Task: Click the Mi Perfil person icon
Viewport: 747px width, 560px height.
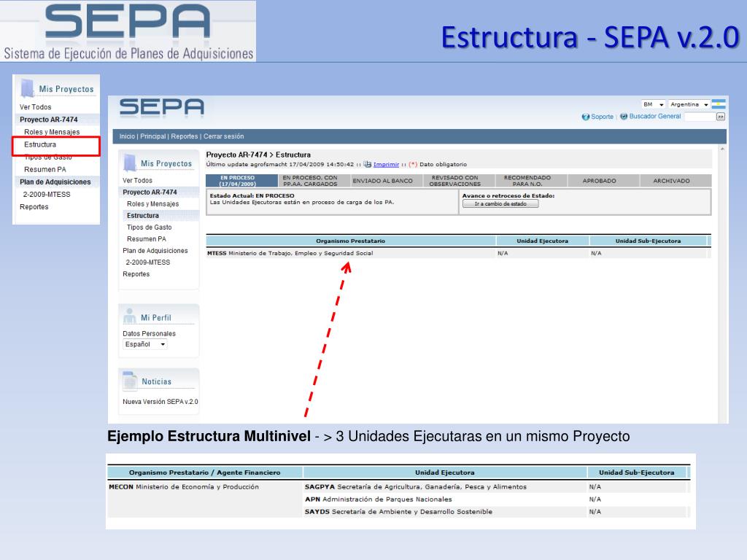Action: point(129,316)
